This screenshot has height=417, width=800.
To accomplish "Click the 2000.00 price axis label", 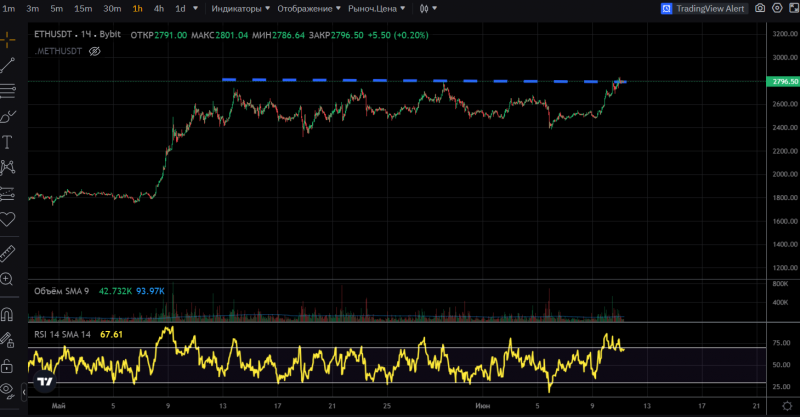I will [x=785, y=174].
